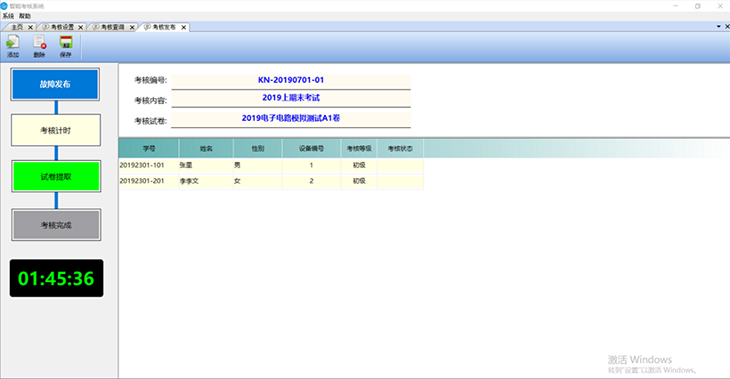Close the 考核设置 tab
The image size is (730, 379).
pos(81,27)
